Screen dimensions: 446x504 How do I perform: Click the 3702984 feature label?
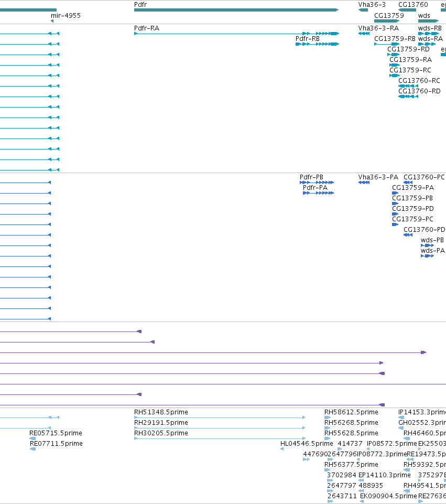coord(342,475)
